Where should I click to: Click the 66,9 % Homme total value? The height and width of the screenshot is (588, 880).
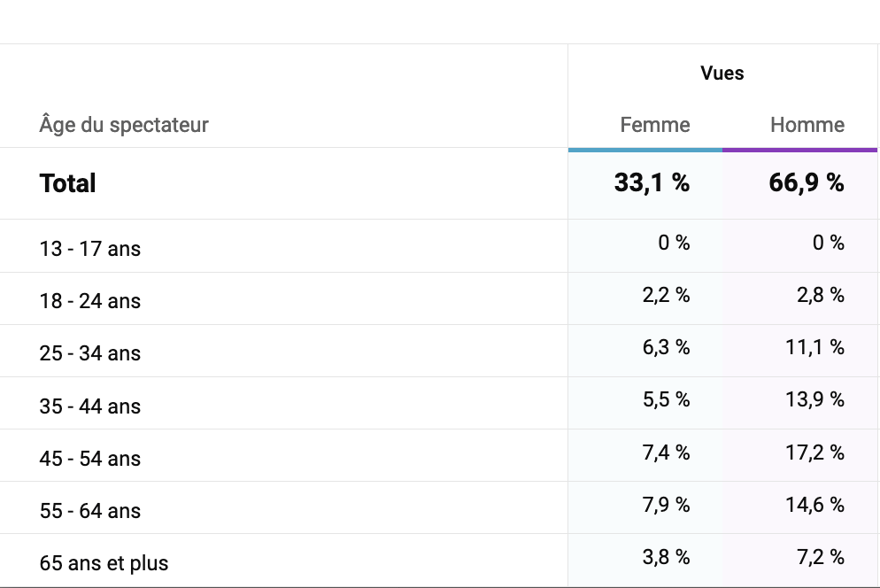[807, 182]
